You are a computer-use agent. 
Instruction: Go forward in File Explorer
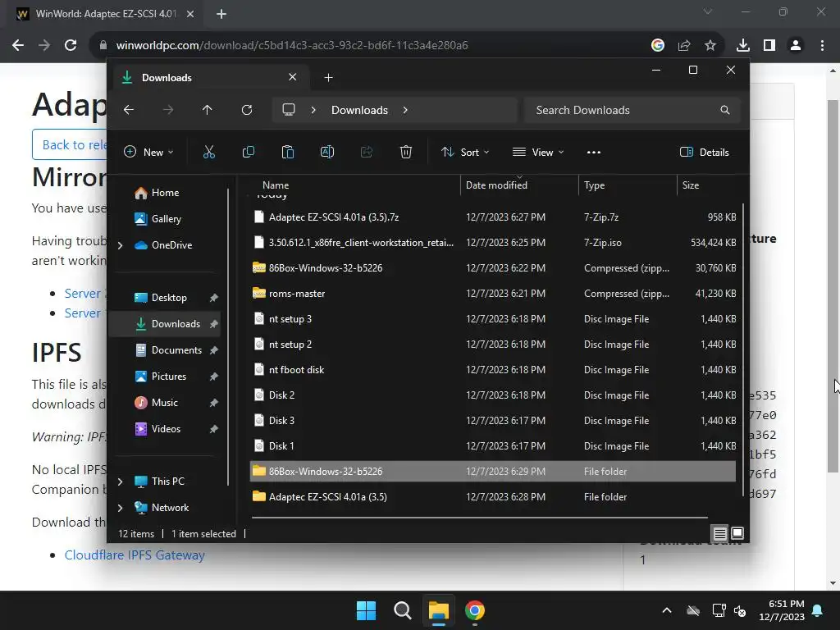coord(168,110)
